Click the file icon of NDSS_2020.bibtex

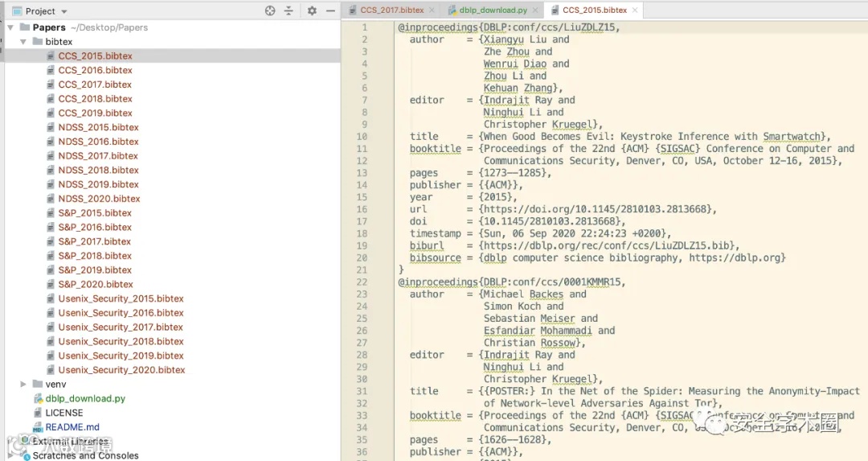pos(50,199)
